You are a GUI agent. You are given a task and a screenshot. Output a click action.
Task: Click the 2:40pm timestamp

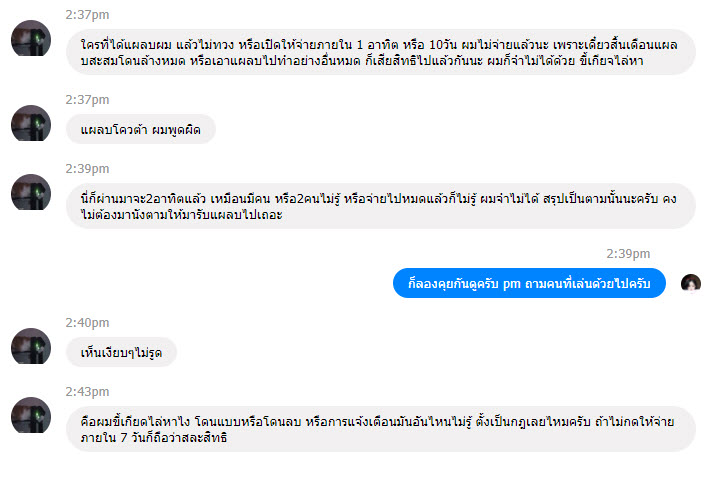point(87,323)
